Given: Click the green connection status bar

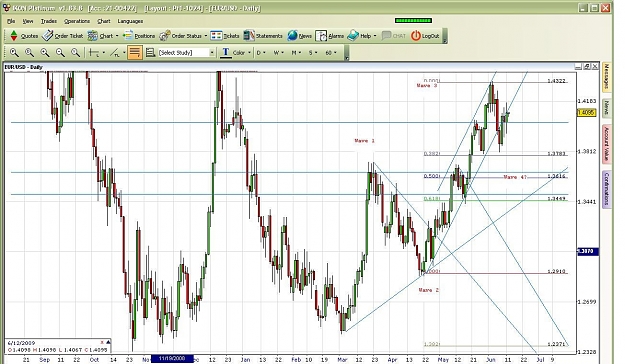Looking at the screenshot, I should tap(413, 21).
